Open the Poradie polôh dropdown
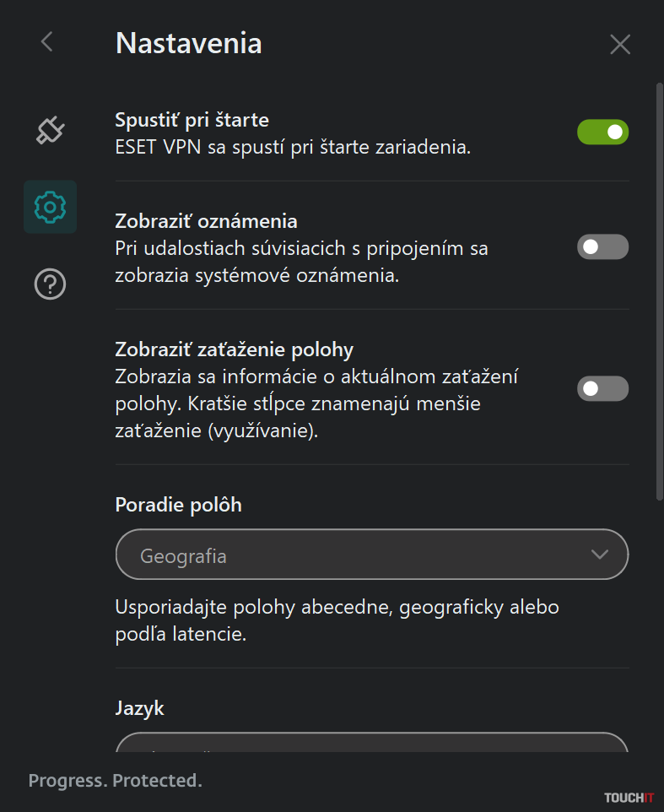The width and height of the screenshot is (664, 812). [371, 554]
